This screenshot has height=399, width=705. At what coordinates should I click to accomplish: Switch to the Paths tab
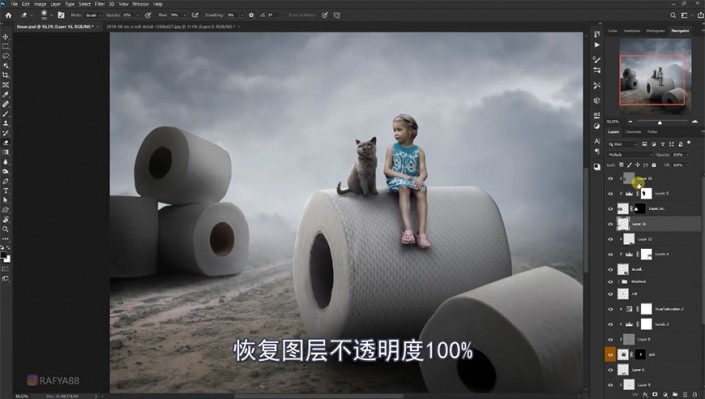(652, 132)
